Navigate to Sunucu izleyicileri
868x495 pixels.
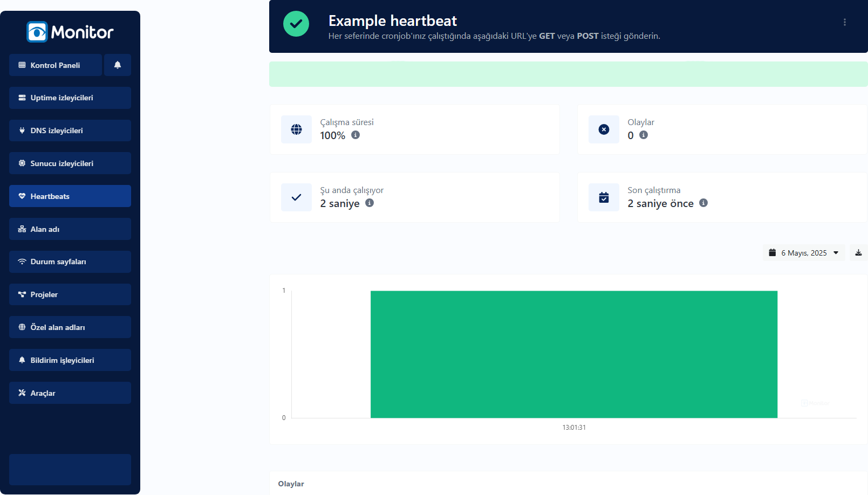pos(70,163)
